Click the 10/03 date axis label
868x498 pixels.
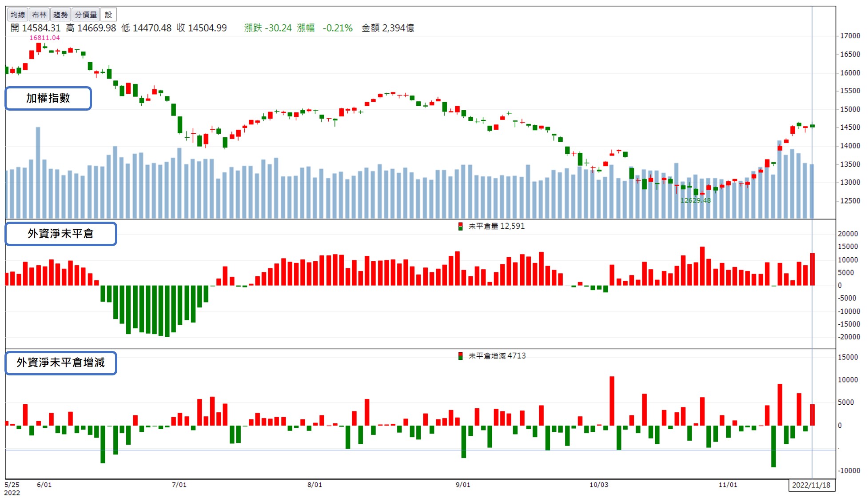click(598, 485)
